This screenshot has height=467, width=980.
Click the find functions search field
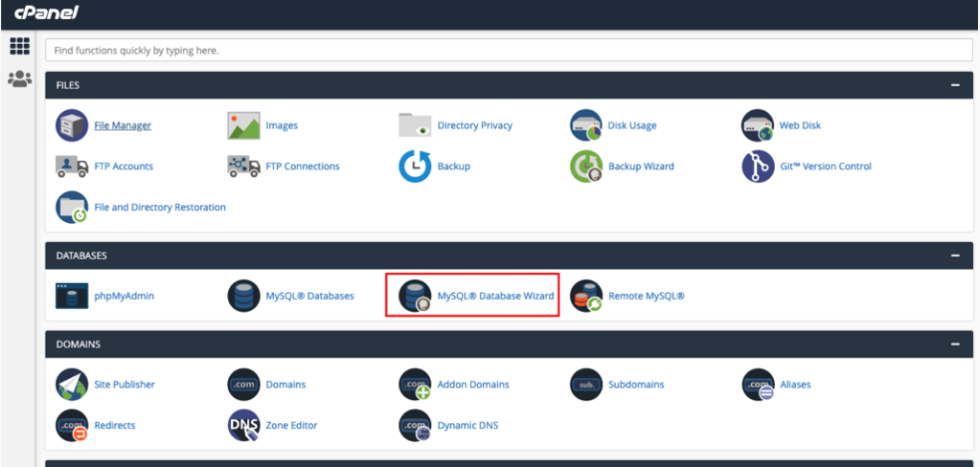508,50
